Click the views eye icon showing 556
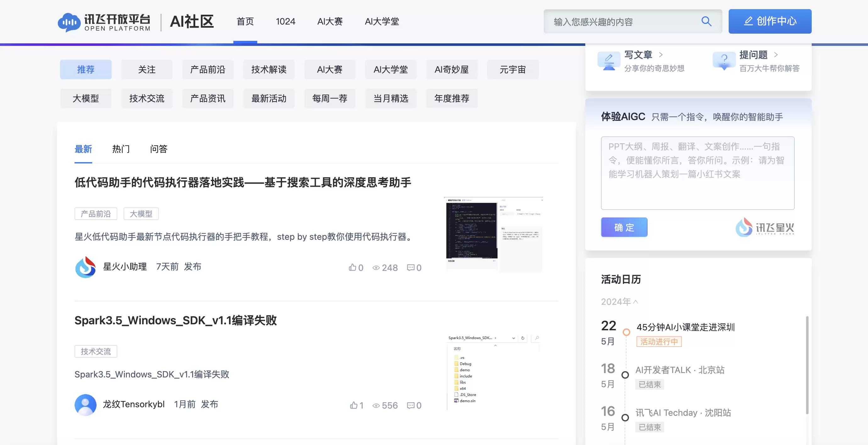The width and height of the screenshot is (868, 445). [376, 405]
